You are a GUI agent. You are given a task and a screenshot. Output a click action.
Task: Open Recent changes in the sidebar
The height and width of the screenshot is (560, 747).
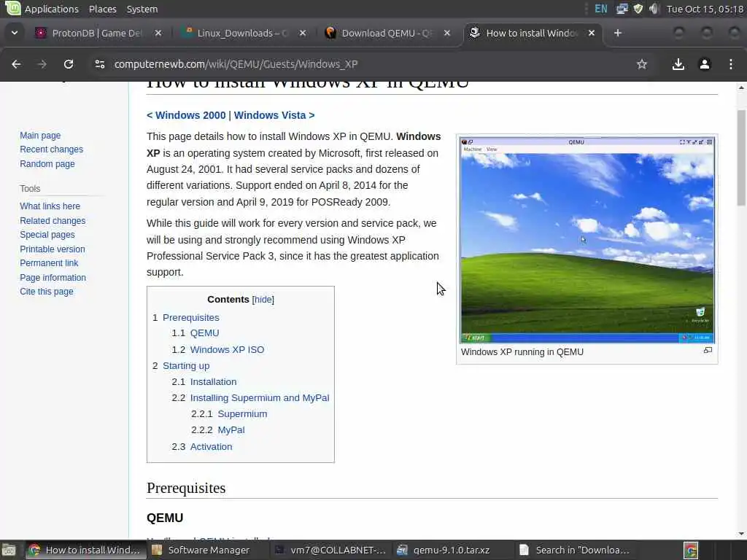(x=52, y=149)
